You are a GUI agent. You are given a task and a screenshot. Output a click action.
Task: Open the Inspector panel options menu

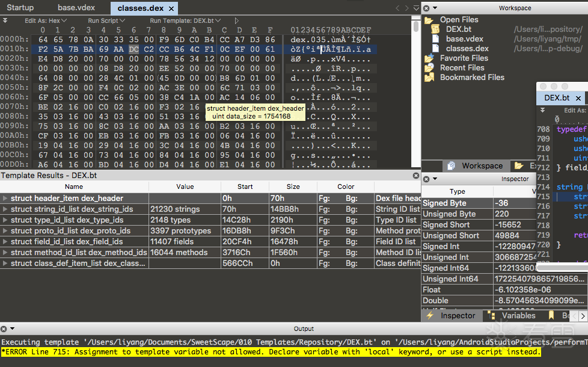[x=435, y=179]
